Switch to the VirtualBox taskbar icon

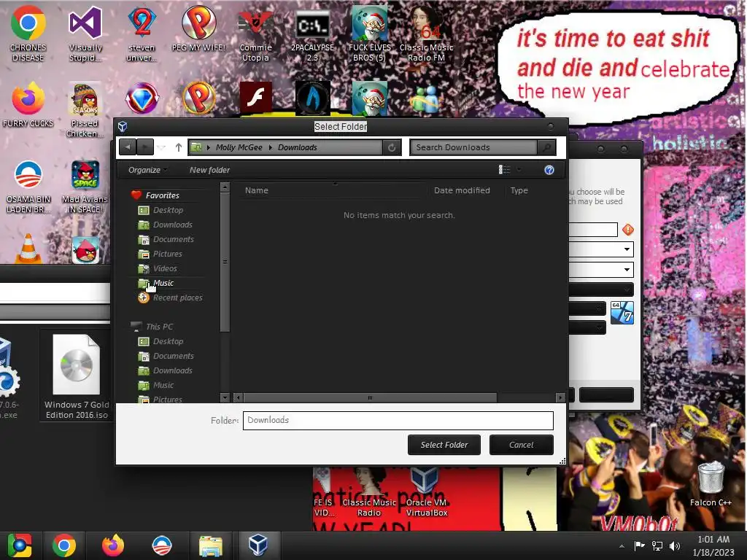(x=258, y=545)
